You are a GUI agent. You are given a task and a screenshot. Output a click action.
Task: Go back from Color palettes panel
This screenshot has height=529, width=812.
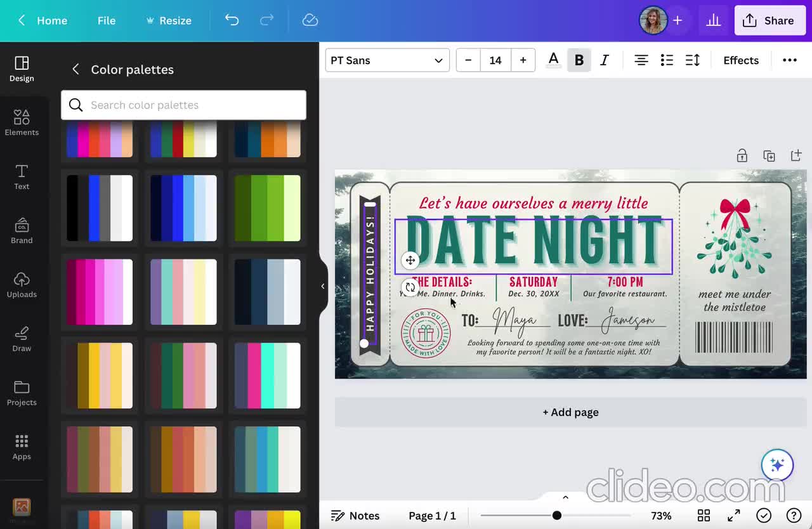point(75,69)
